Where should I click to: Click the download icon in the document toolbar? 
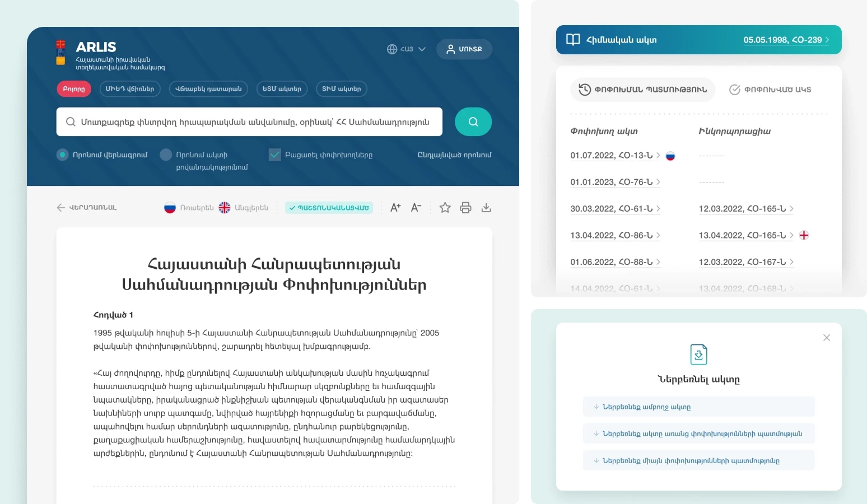coord(486,208)
